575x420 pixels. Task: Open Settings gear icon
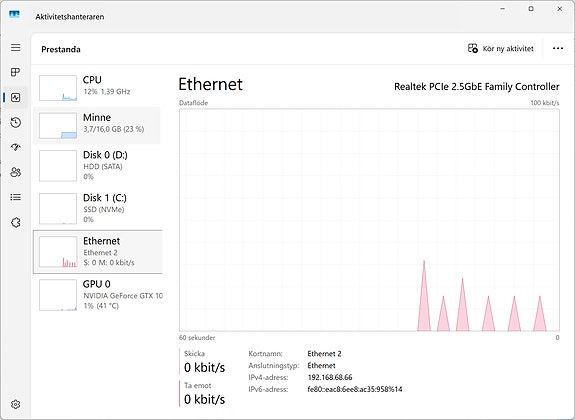click(15, 404)
